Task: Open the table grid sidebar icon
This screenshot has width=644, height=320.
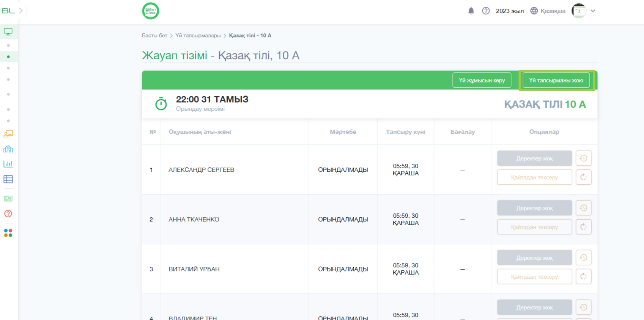Action: pyautogui.click(x=8, y=179)
